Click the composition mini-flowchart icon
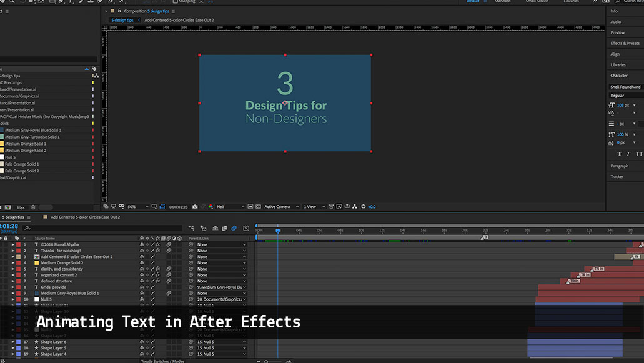This screenshot has height=363, width=644. (192, 229)
